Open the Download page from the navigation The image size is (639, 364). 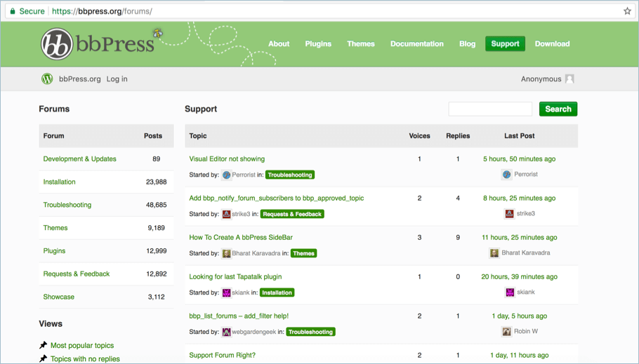click(x=552, y=43)
